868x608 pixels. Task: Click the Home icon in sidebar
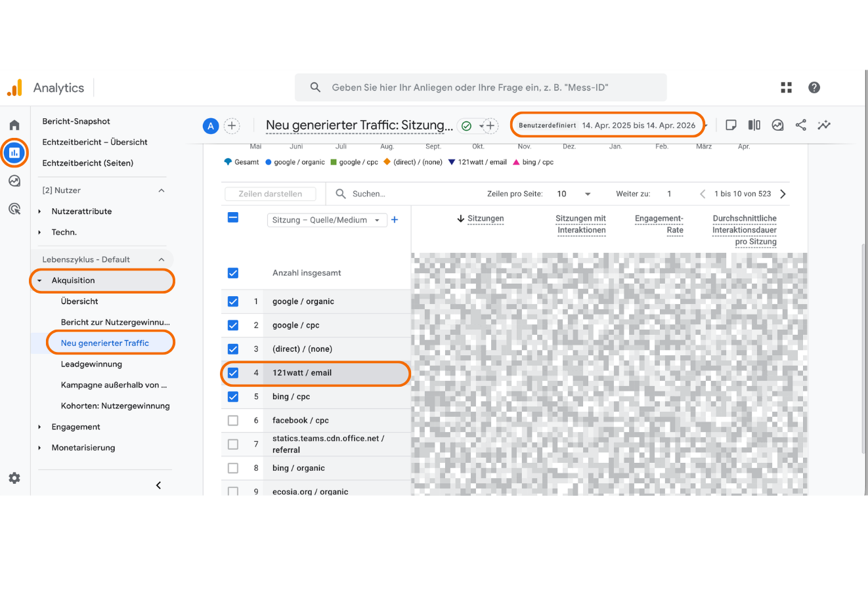point(14,125)
